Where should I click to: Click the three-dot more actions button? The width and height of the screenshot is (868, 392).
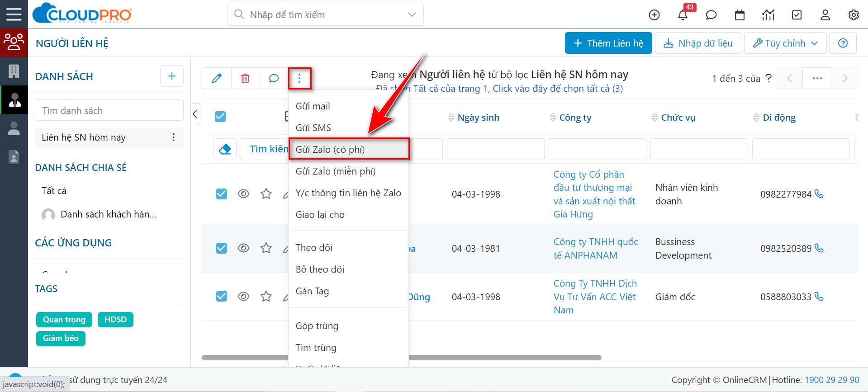(299, 78)
